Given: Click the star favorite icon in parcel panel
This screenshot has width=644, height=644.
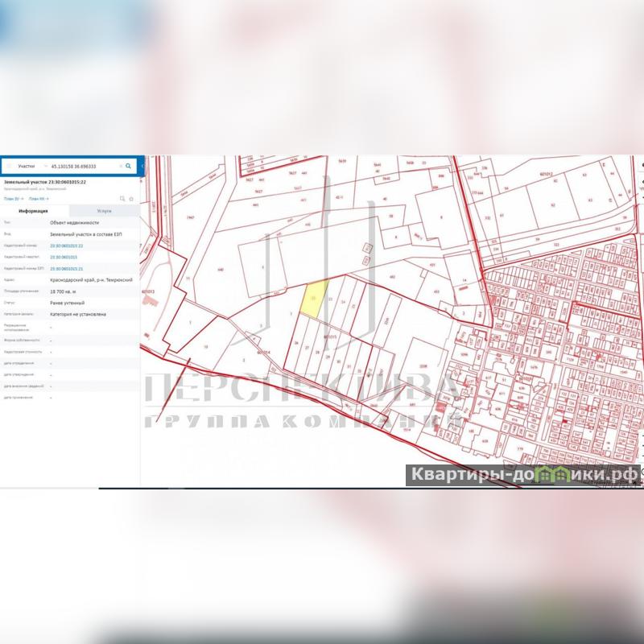Looking at the screenshot, I should point(131,197).
